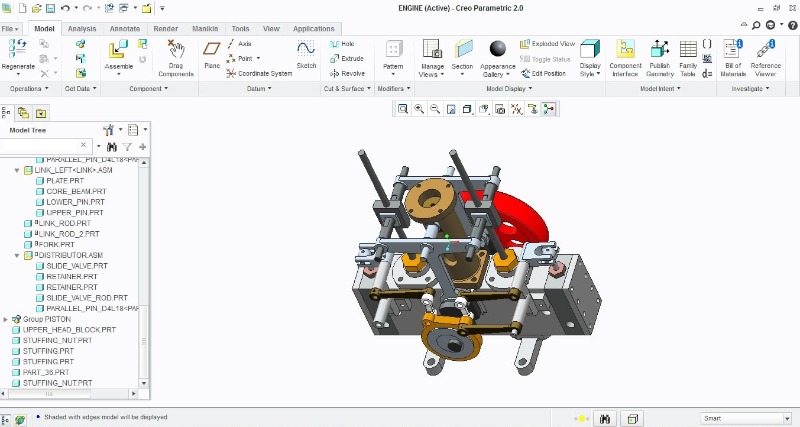Image resolution: width=800 pixels, height=427 pixels.
Task: Open the Appearance Gallery sphere
Action: coord(497,49)
